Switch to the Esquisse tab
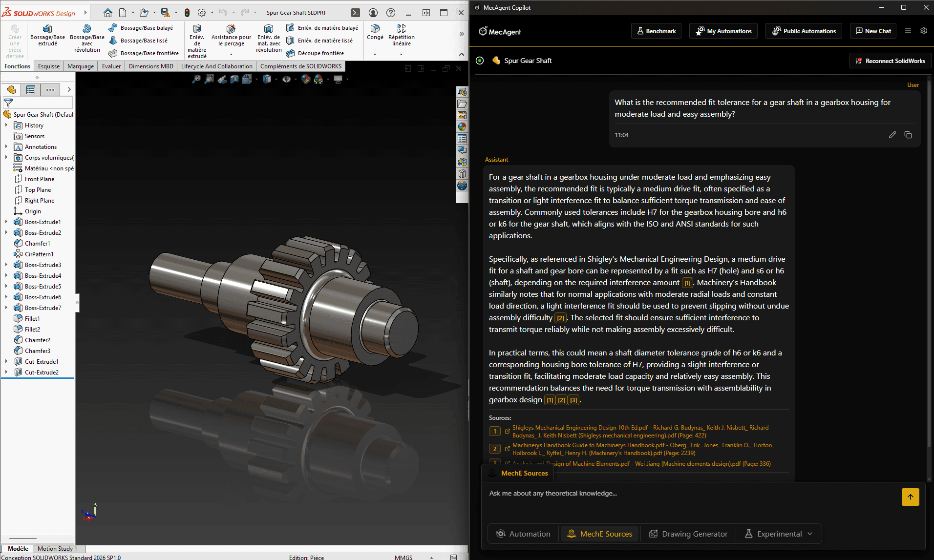Screen dimensions: 934x560 pos(49,66)
